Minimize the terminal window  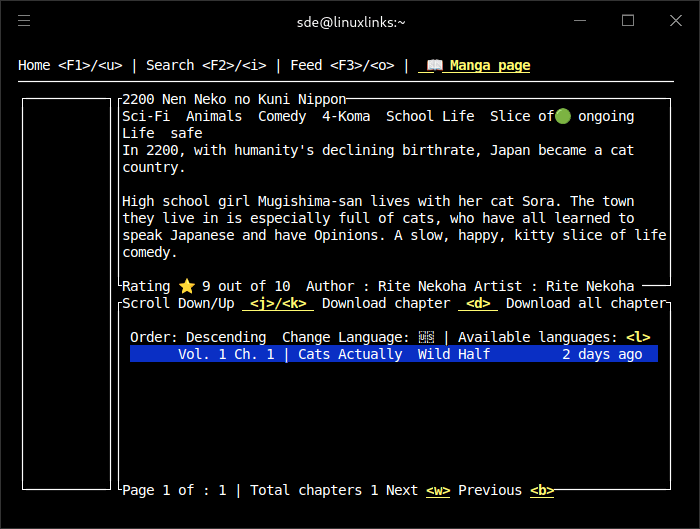tap(582, 21)
